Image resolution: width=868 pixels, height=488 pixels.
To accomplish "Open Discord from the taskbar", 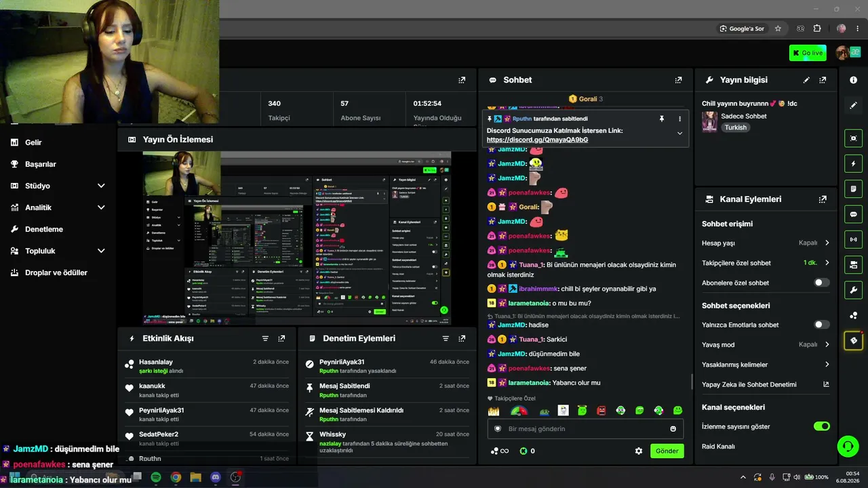I will (216, 477).
